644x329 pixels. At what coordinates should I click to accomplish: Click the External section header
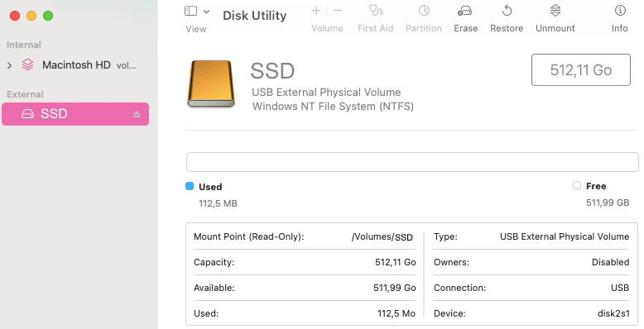(x=25, y=94)
